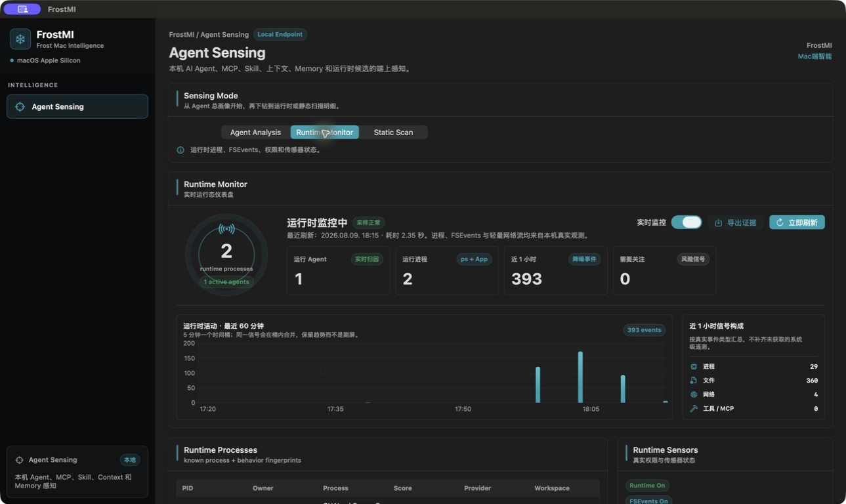Click the ps + App tag
Image resolution: width=846 pixels, height=504 pixels.
(x=474, y=259)
